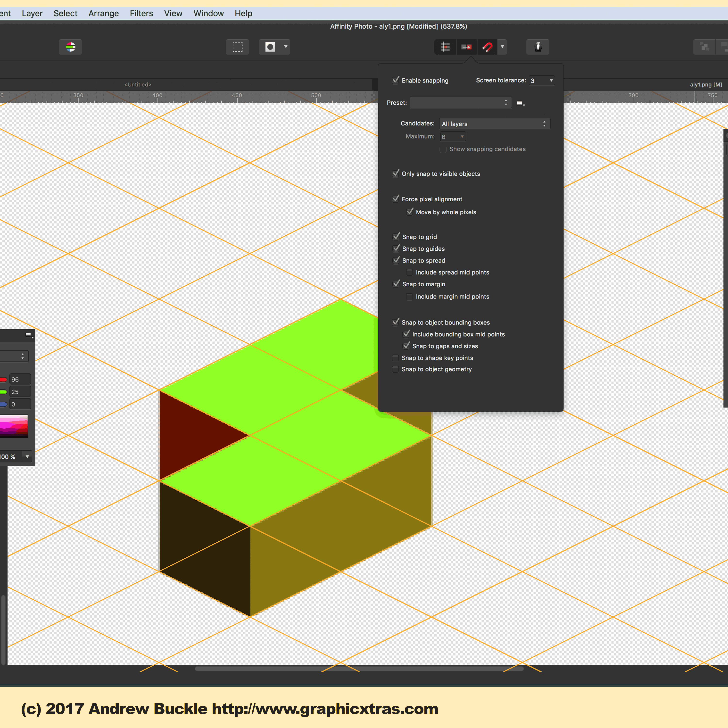Open the Maximum value dropdown
Viewport: 728px width, 728px height.
point(453,136)
